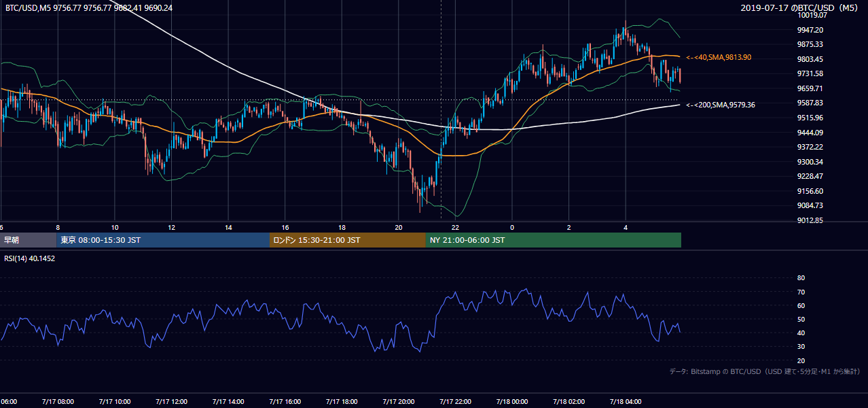Click price axis value 9444.09

810,133
